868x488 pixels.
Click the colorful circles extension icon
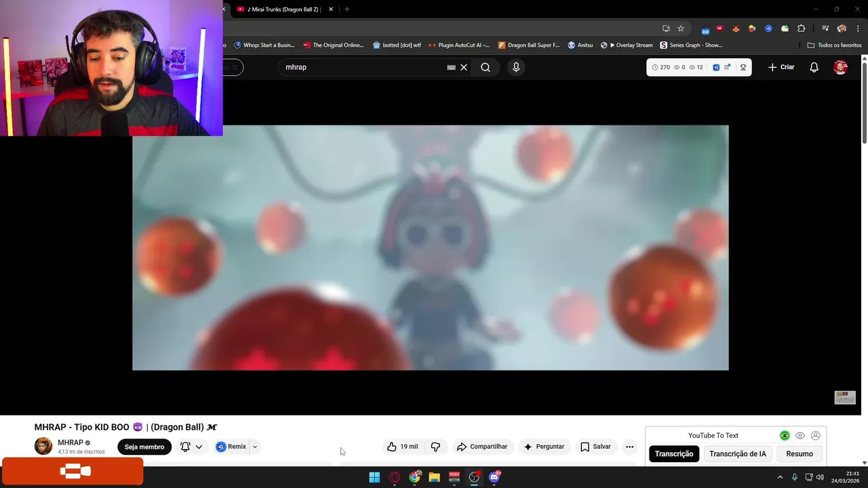(752, 28)
